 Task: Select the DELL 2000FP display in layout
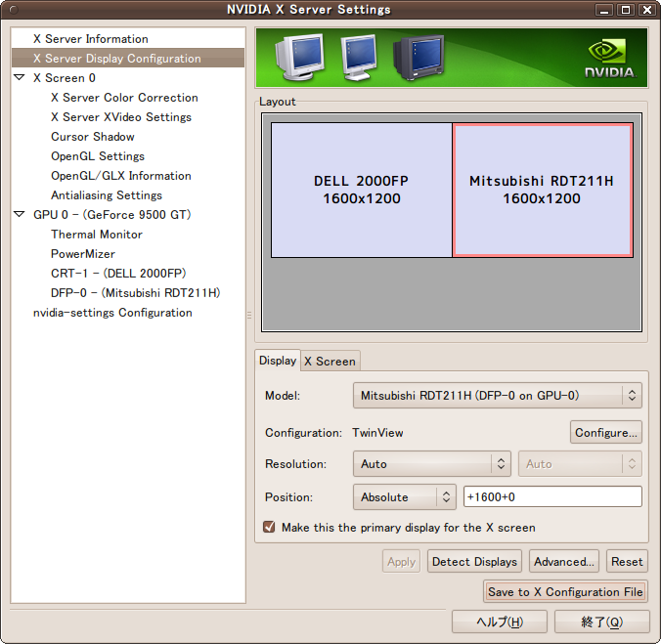point(362,190)
